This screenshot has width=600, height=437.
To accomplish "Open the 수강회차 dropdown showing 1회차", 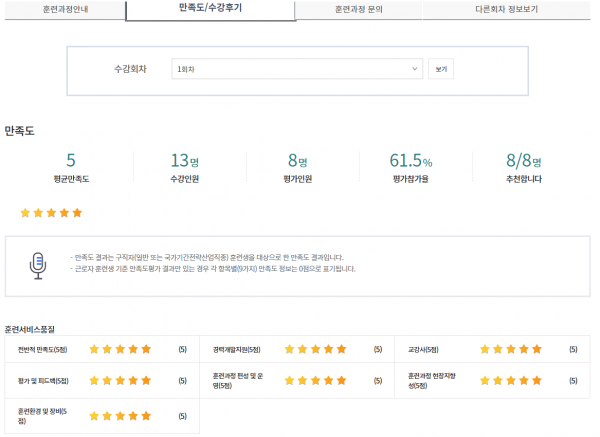I will (x=297, y=69).
